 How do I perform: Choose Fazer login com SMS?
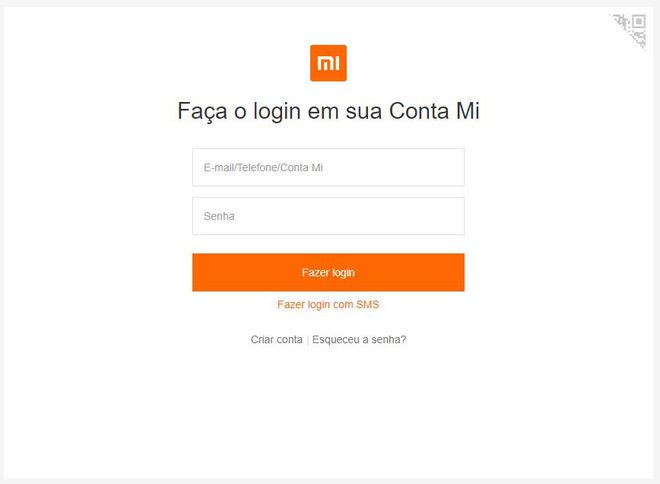(x=328, y=304)
